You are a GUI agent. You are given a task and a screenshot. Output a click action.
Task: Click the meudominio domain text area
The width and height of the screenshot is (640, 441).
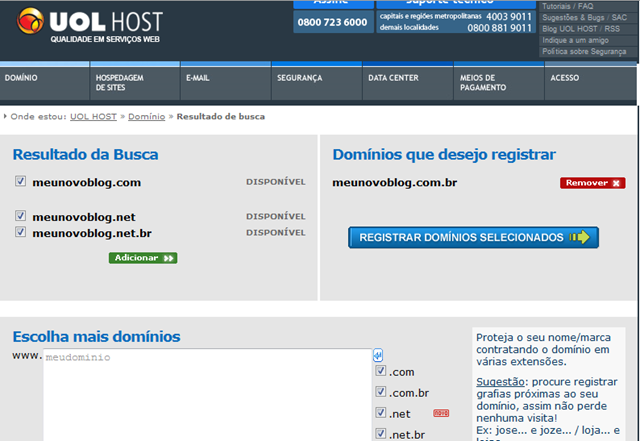point(207,394)
